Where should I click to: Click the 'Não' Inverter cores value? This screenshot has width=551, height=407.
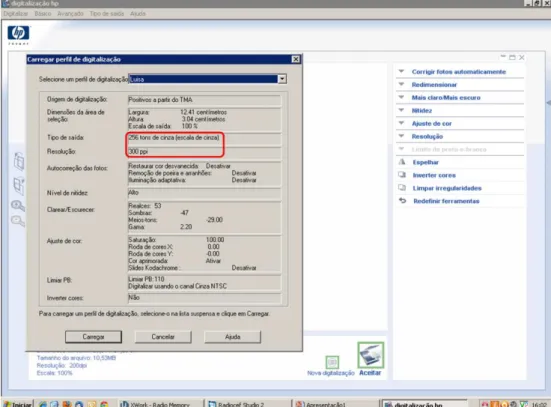coord(134,298)
